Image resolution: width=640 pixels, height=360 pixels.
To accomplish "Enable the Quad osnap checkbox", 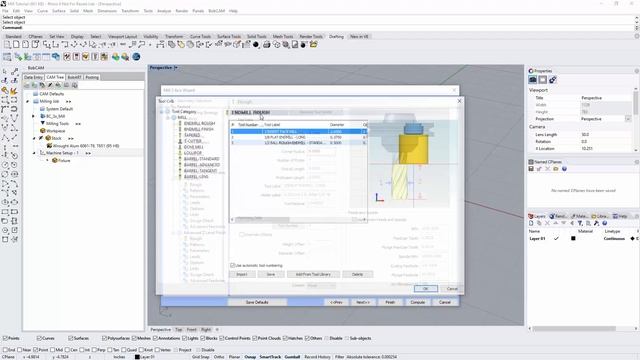I will [124, 350].
